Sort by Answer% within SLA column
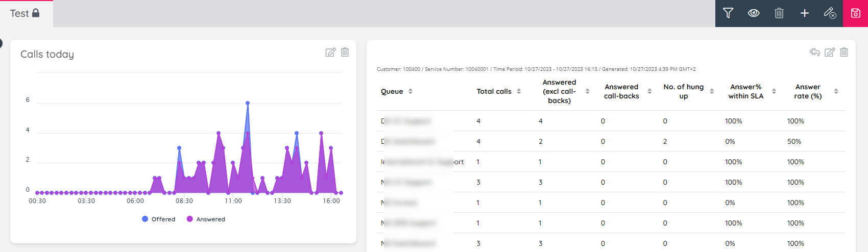Screen dimensions: 868x252 774,91
